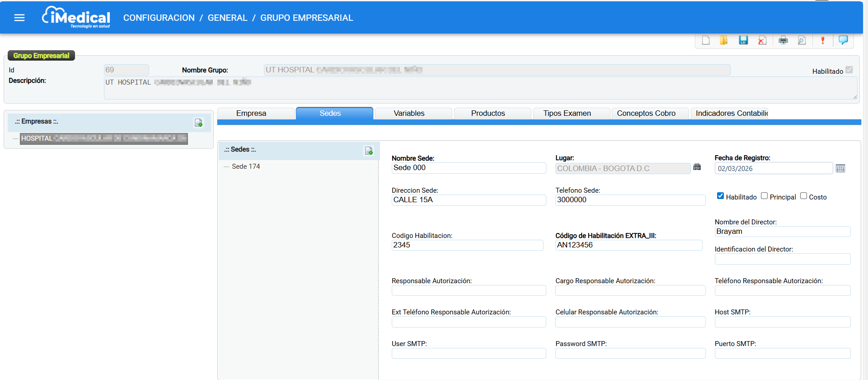
Task: Click GENERAL in the breadcrumb
Action: (227, 18)
